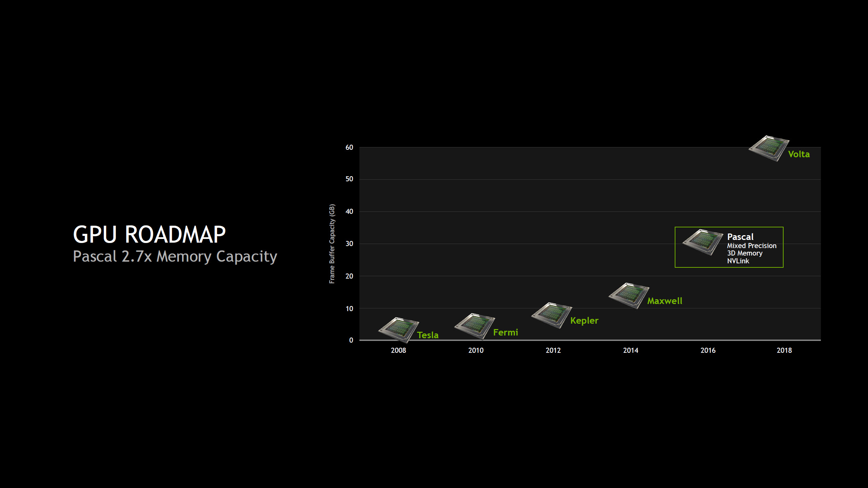Select the green Volta label
868x488 pixels.
[x=798, y=154]
